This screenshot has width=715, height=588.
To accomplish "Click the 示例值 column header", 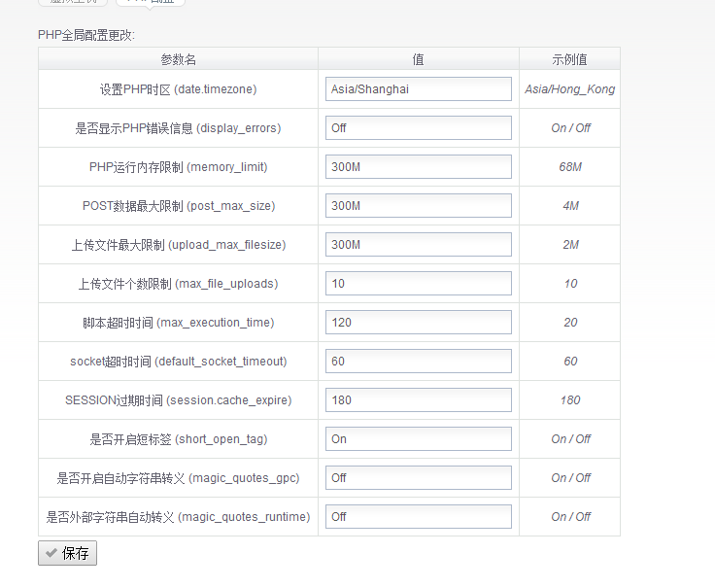I will [569, 59].
